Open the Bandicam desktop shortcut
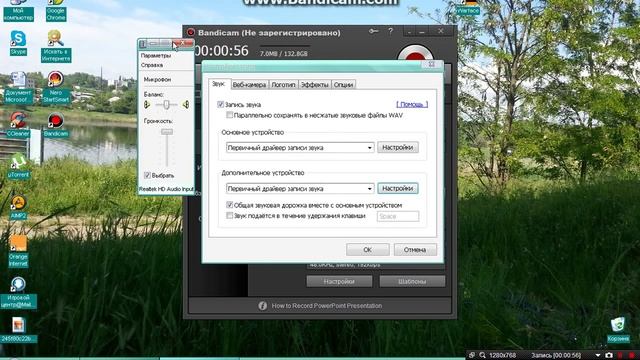Screen dimensions: 640x360 (x=56, y=124)
